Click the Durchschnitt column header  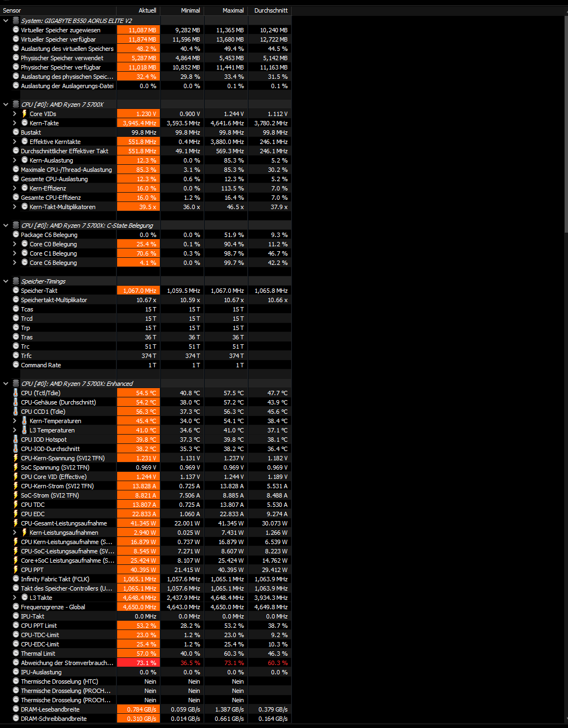coord(270,10)
